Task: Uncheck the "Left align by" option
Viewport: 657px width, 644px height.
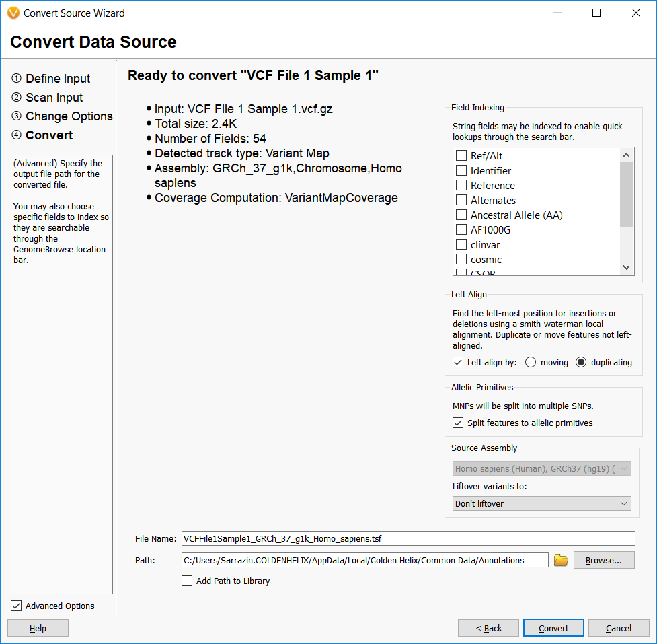Action: tap(458, 362)
